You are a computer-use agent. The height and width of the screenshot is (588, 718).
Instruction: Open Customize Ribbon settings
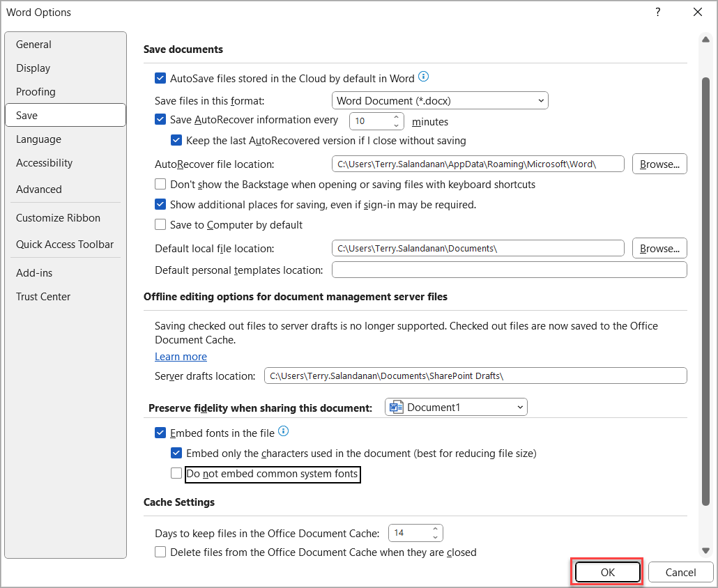coord(66,218)
